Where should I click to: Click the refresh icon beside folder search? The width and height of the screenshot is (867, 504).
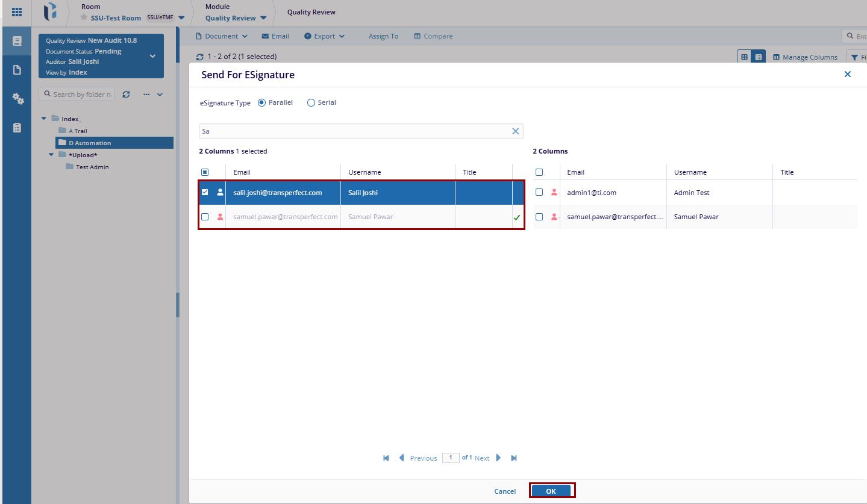pyautogui.click(x=126, y=95)
